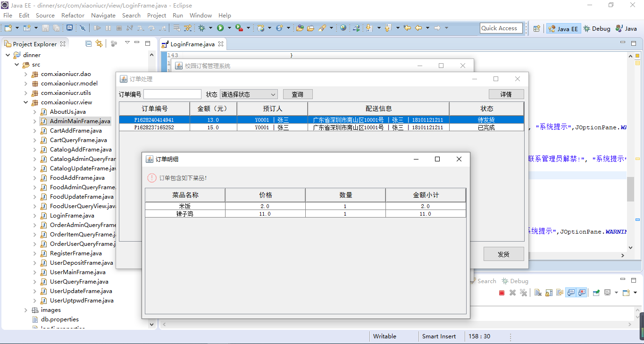The height and width of the screenshot is (344, 644).
Task: Open the File menu
Action: (8, 15)
